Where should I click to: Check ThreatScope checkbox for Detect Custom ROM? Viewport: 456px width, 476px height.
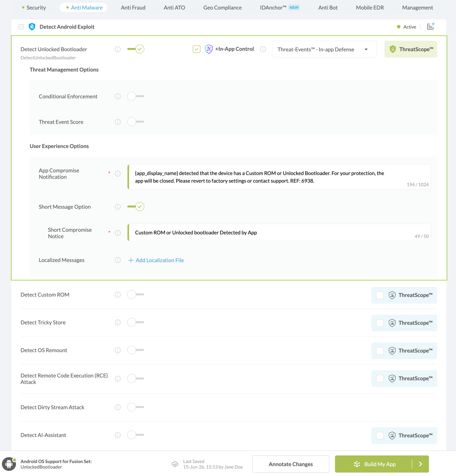[x=380, y=295]
